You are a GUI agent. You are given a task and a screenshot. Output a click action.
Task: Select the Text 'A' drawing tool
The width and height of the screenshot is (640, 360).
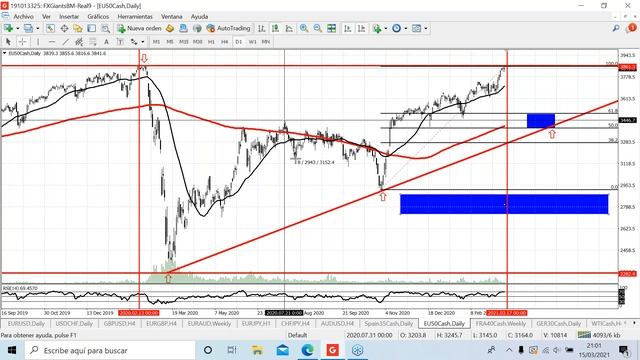pos(106,42)
